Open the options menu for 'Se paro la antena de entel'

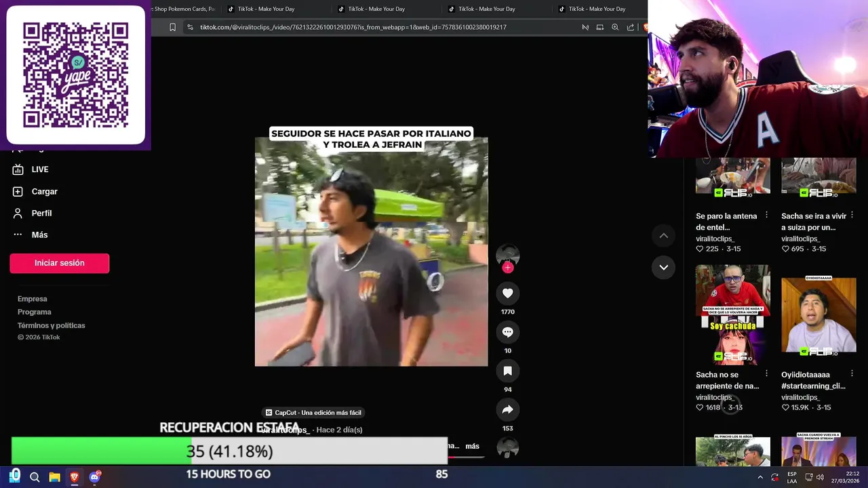[767, 215]
